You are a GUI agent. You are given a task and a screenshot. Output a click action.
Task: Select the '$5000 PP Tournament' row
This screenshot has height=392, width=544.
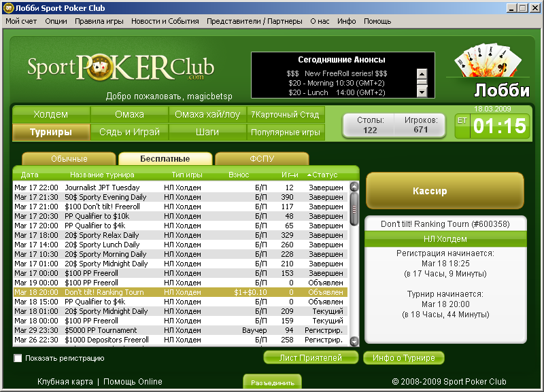click(x=180, y=330)
